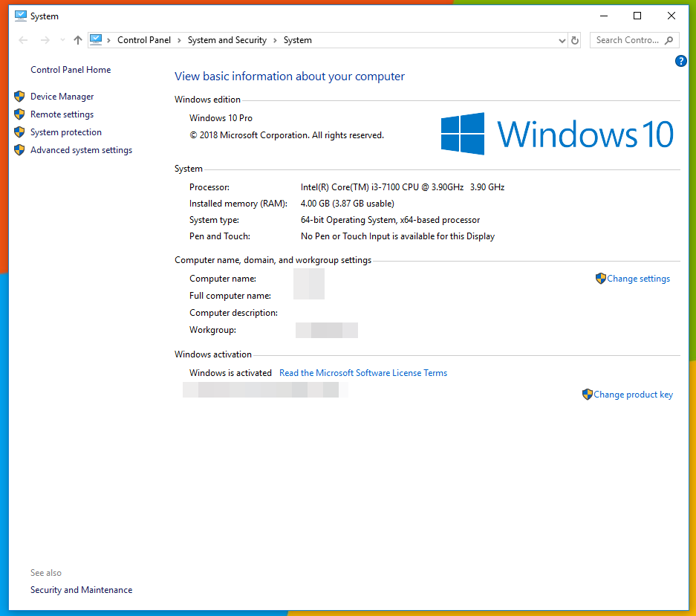Close the System window
This screenshot has height=616, width=696.
click(671, 16)
